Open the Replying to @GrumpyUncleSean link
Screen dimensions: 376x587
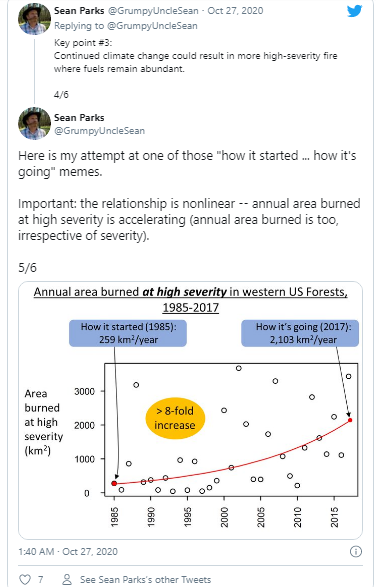(125, 26)
